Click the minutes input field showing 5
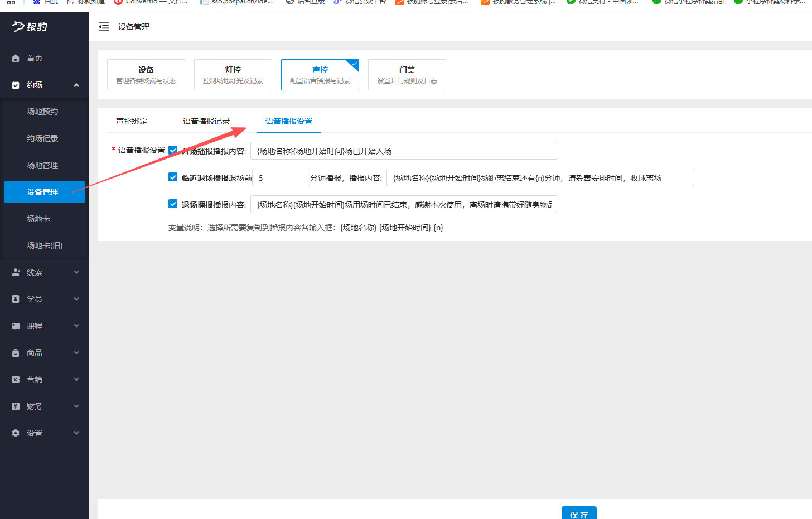Viewport: 812px width, 519px height. coord(281,177)
